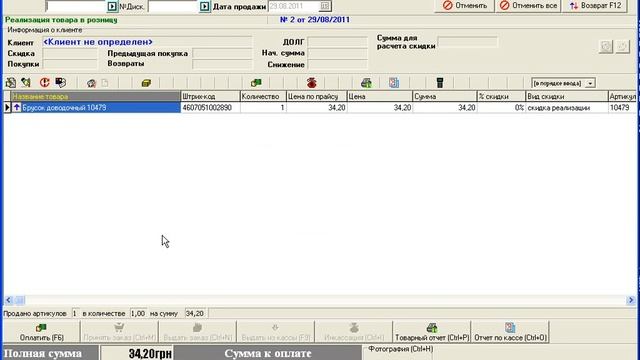640x360 pixels.
Task: Click the Название товара column header
Action: (96, 97)
